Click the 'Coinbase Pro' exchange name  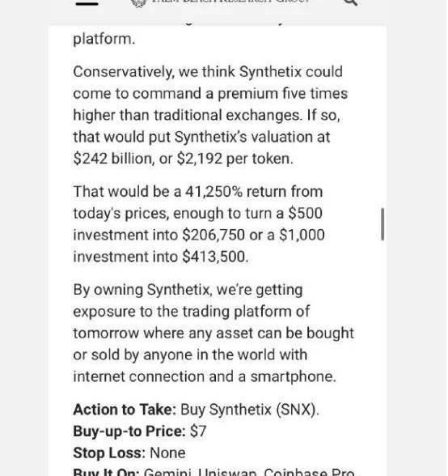coord(309,473)
